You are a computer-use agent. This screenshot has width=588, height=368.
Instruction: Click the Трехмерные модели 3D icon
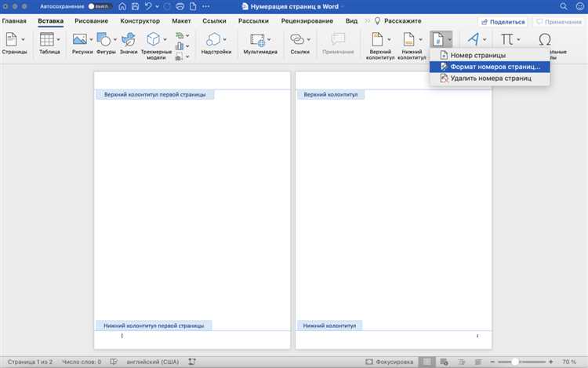(x=154, y=39)
